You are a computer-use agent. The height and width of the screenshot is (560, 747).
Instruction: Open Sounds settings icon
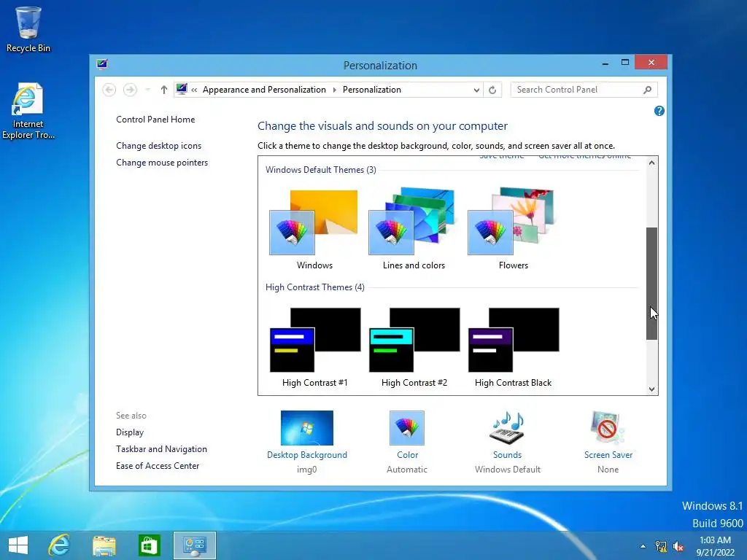508,427
